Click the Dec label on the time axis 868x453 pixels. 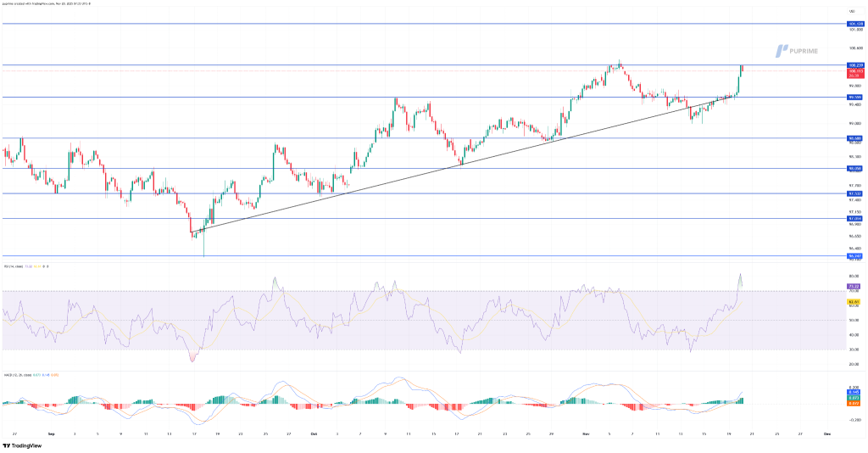[x=826, y=433]
